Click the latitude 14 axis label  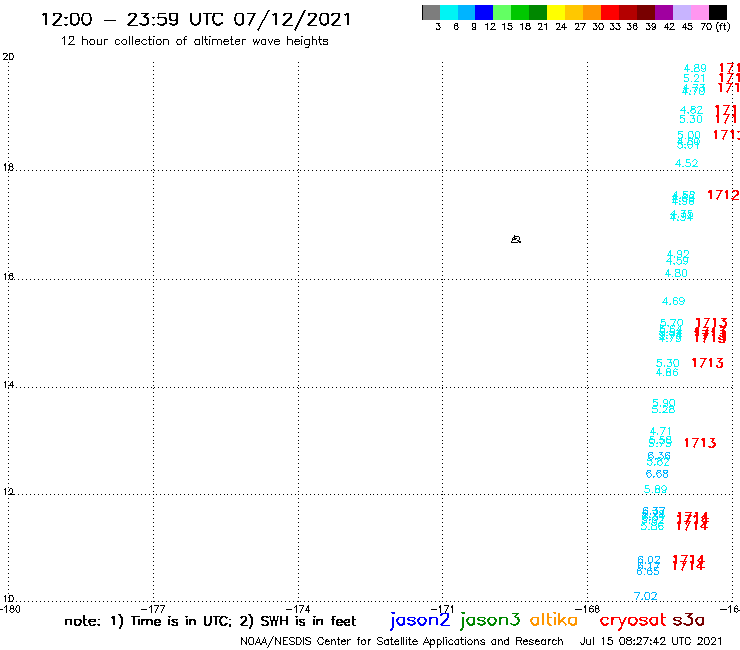8,385
